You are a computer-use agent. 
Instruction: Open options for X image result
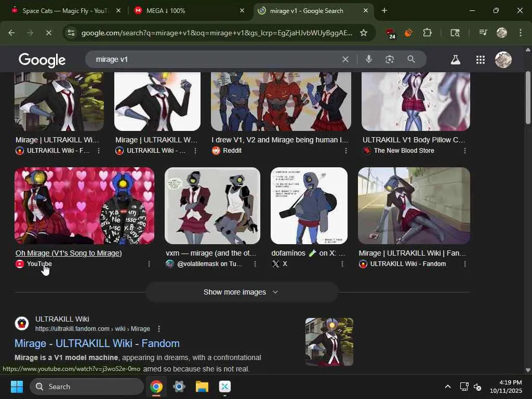[342, 264]
